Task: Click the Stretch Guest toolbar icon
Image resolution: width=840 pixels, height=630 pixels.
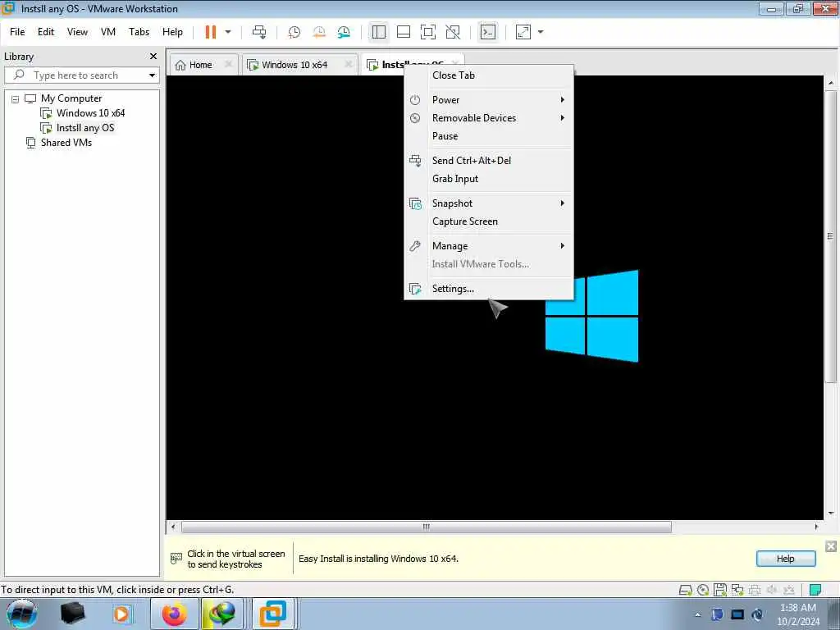Action: [523, 32]
